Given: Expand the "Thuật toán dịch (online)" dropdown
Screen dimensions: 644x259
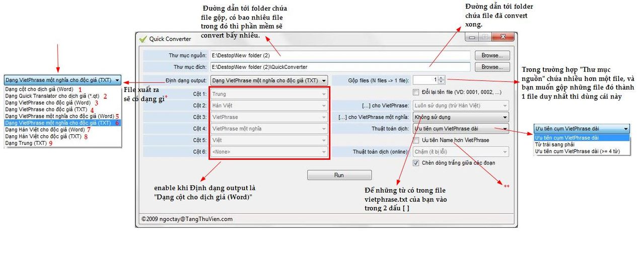Looking at the screenshot, I should pyautogui.click(x=460, y=152).
